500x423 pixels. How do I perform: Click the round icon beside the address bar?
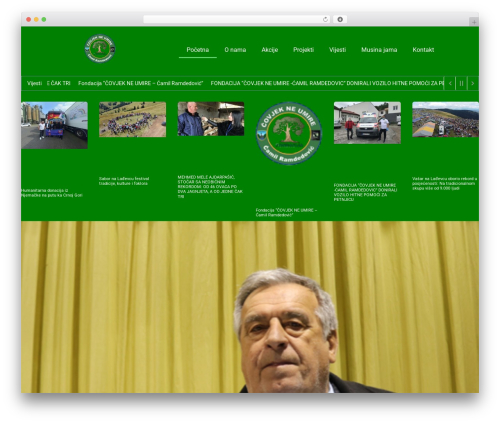pyautogui.click(x=340, y=19)
